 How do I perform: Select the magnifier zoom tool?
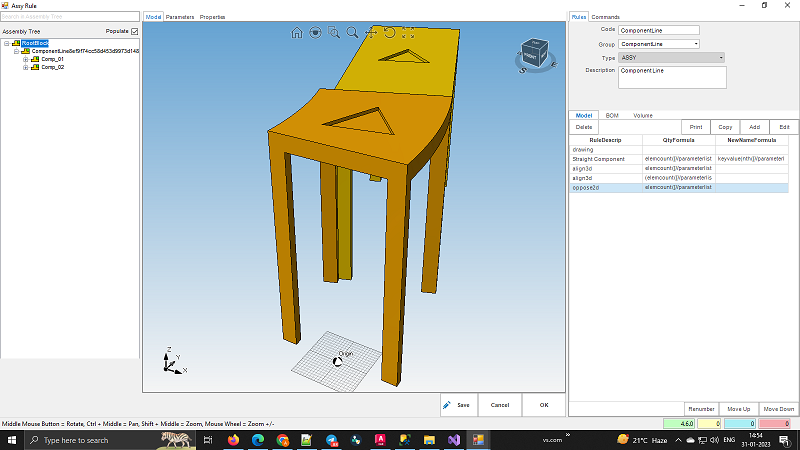pyautogui.click(x=352, y=33)
